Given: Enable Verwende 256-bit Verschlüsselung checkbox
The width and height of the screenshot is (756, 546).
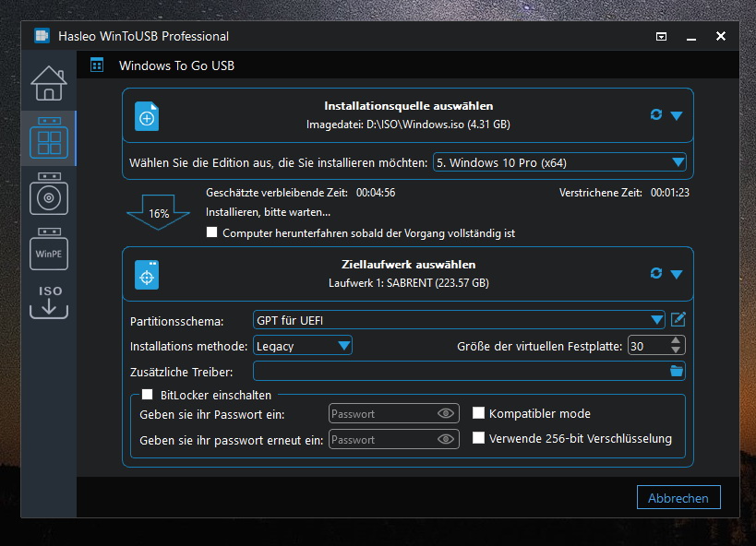Looking at the screenshot, I should [478, 438].
